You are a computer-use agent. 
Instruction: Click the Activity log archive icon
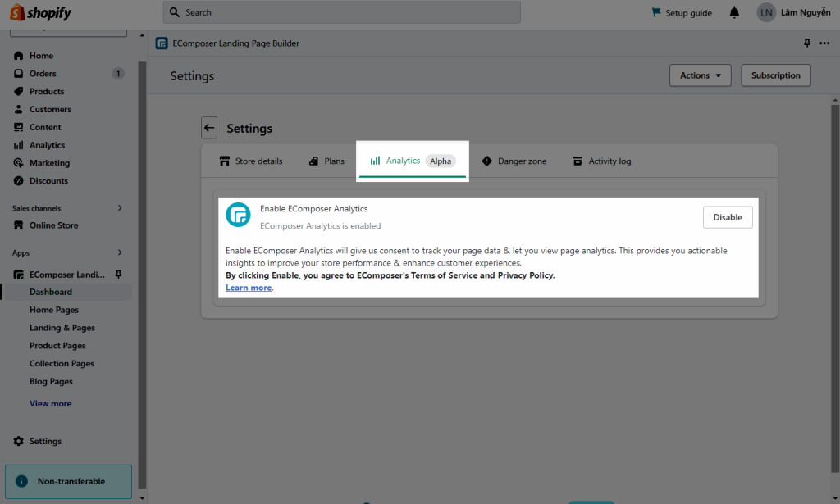(577, 161)
